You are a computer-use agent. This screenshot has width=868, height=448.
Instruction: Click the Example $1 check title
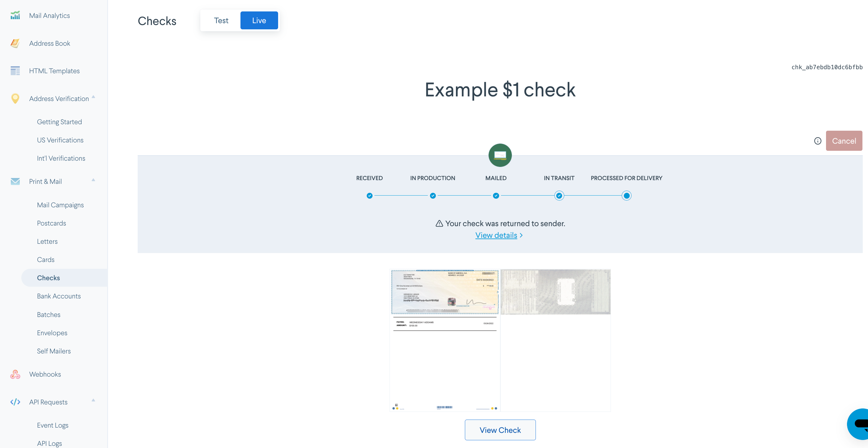tap(500, 90)
